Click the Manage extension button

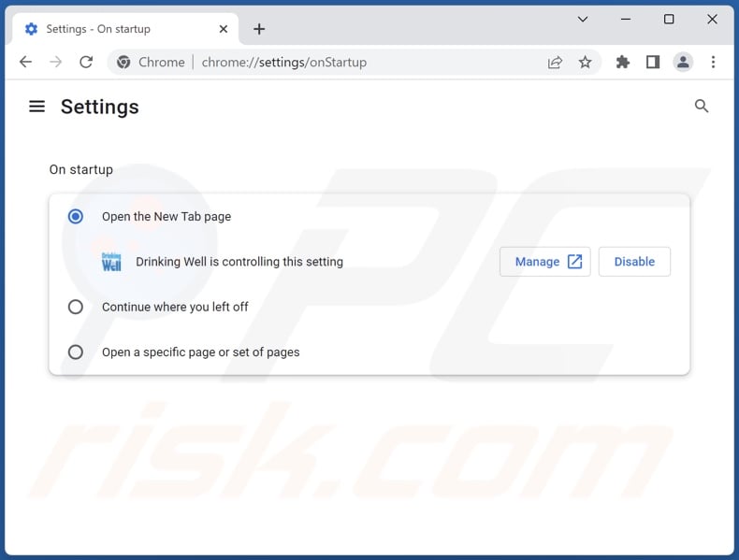point(544,262)
